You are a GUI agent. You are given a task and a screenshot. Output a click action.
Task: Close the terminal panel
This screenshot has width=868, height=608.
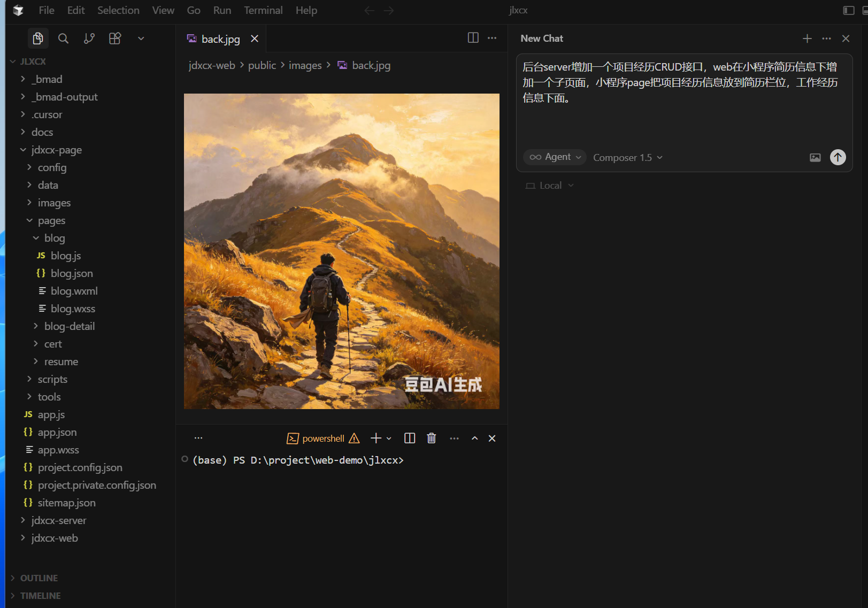[x=492, y=438]
